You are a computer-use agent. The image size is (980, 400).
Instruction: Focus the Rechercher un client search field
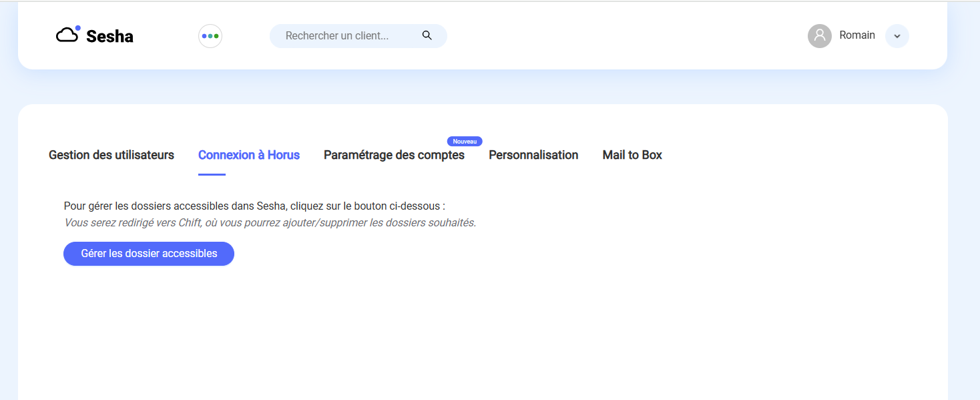358,36
